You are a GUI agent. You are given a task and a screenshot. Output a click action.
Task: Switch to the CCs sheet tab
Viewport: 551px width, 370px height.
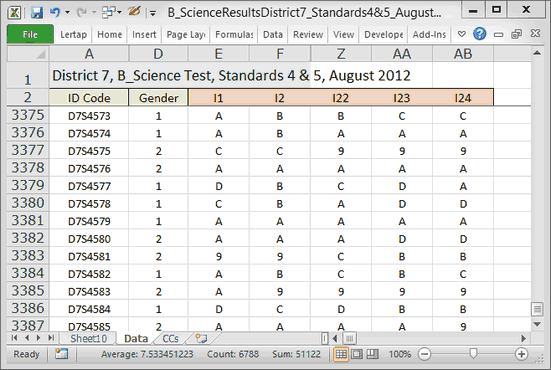pyautogui.click(x=170, y=338)
